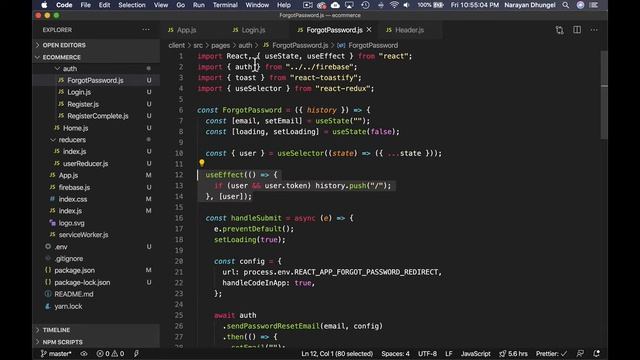Click the Prettier status indicator
Image resolution: width=640 pixels, height=360 pixels.
coord(551,353)
